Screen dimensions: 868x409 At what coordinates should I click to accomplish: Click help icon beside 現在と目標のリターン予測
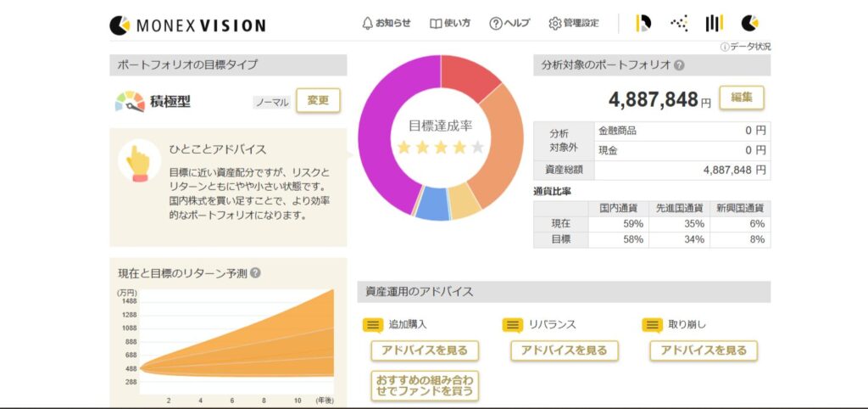coord(255,273)
